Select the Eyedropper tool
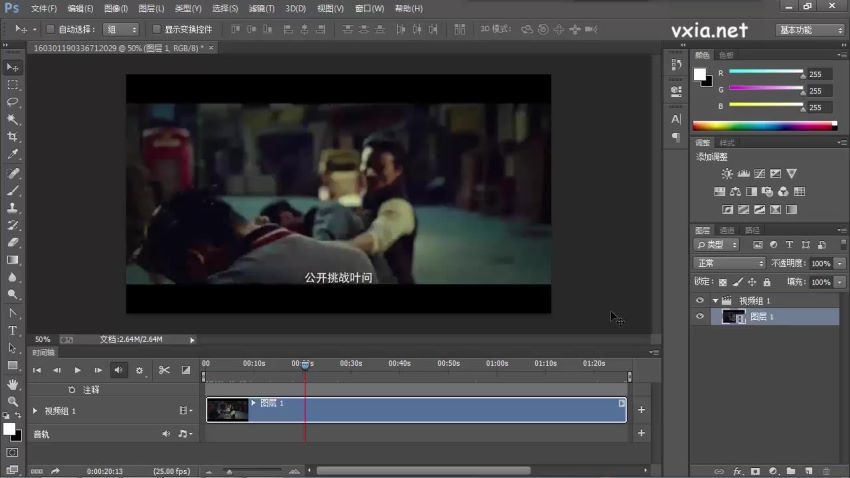Viewport: 850px width, 478px height. coord(12,154)
